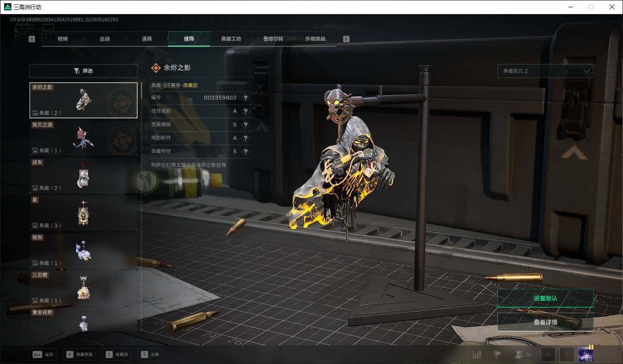Click the 阿萨拉幻想 description text

(189, 165)
